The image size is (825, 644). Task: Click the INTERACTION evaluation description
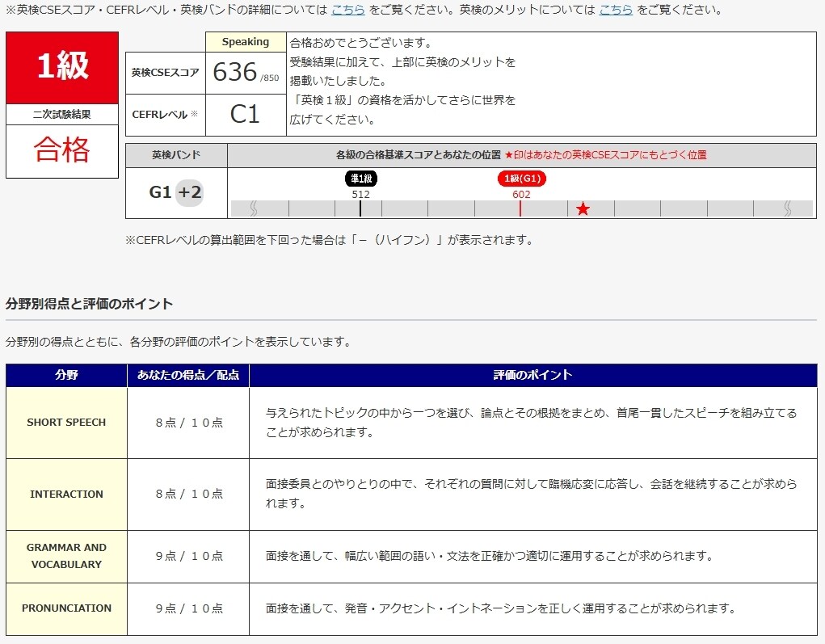click(x=532, y=494)
